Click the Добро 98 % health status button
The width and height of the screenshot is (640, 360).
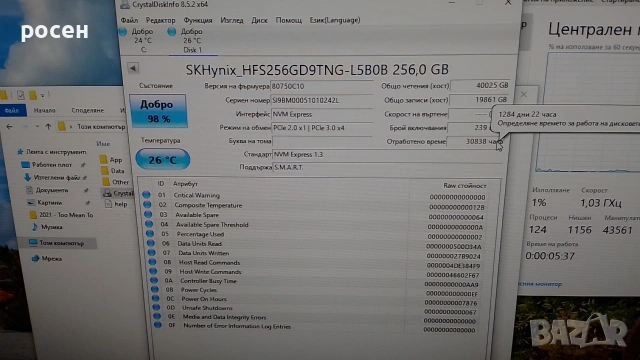click(158, 111)
